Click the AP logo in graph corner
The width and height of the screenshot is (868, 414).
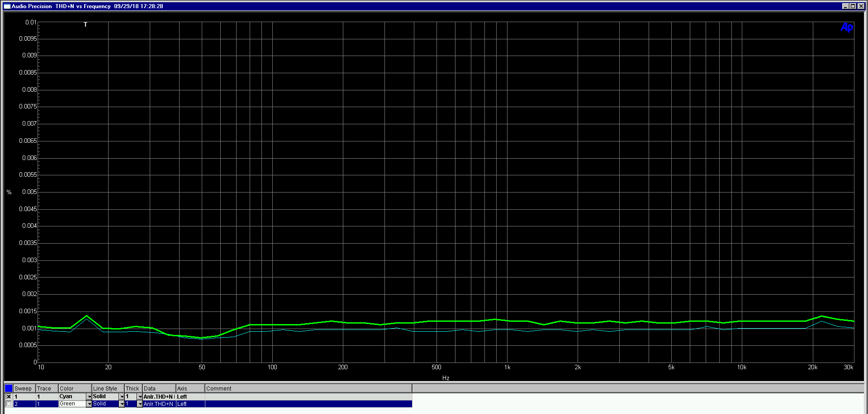click(847, 28)
